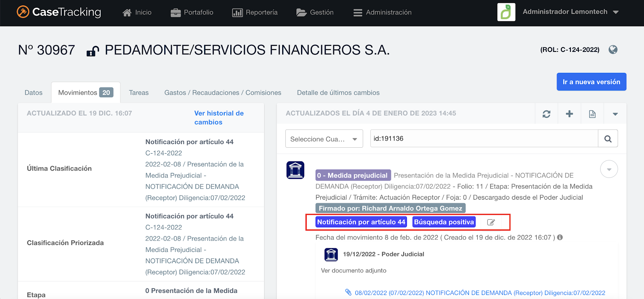Open Detalle de últimos cambios tab
Viewport: 644px width, 299px height.
coord(338,93)
